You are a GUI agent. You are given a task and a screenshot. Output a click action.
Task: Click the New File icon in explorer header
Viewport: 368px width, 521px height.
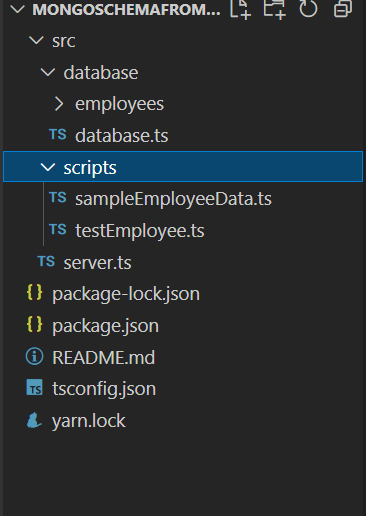pos(240,9)
